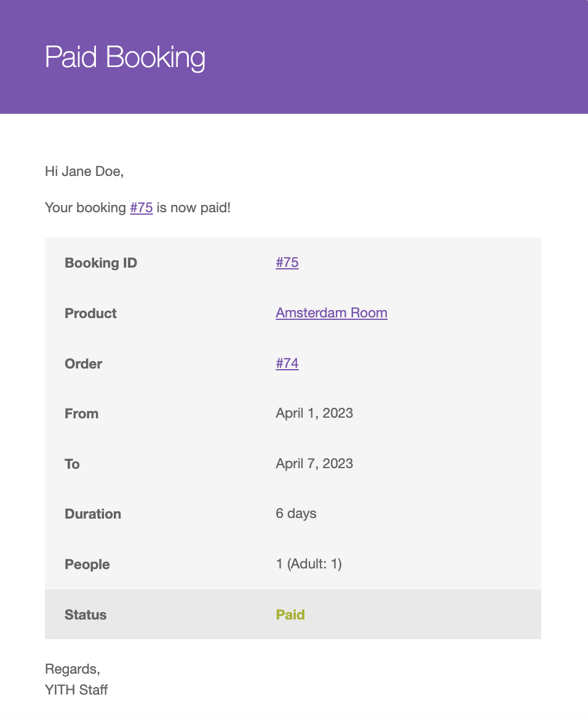
Task: Click the People row label
Action: tap(87, 564)
